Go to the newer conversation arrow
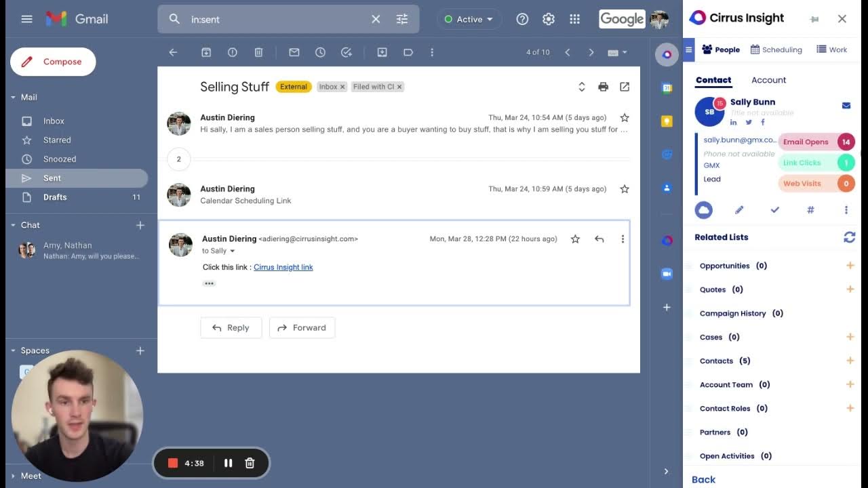Viewport: 868px width, 488px height. point(568,52)
